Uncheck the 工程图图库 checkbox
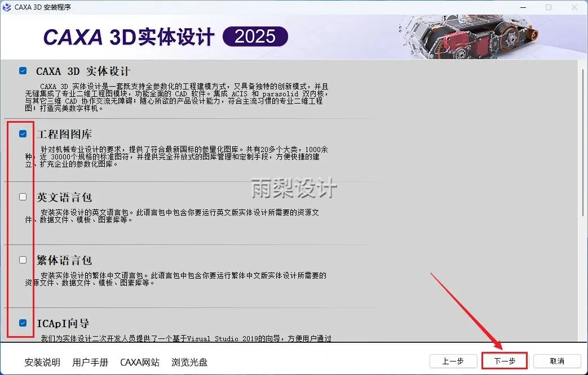 [23, 134]
